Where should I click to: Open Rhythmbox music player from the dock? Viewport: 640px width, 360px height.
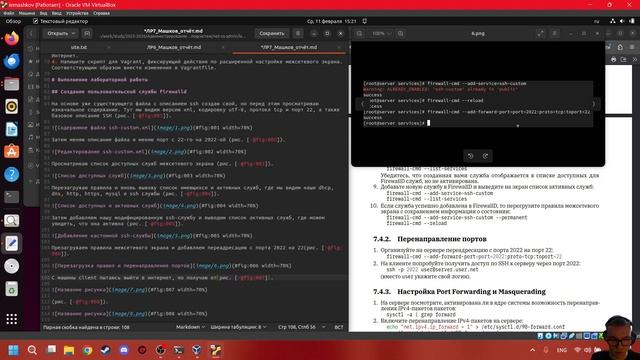click(11, 107)
